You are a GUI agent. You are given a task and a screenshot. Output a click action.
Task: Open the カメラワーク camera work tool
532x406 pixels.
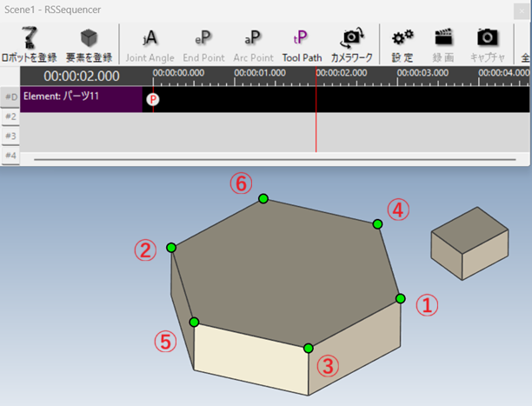(x=352, y=38)
